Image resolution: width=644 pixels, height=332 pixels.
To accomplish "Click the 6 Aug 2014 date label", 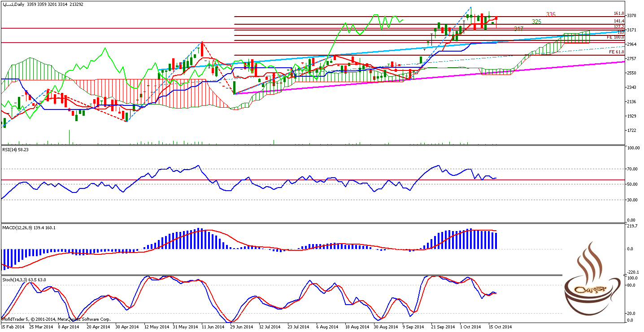I will [328, 327].
